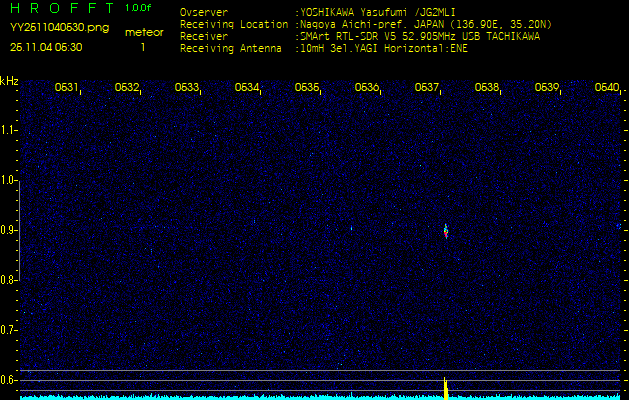Click the 0534 time marker
629x400 pixels.
click(247, 87)
